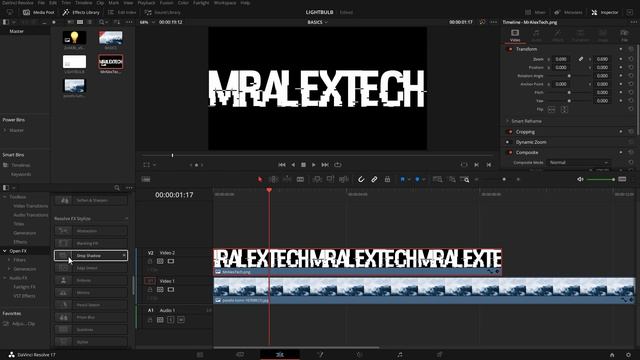Collapse the Resolve FX Stylize group

(126, 219)
